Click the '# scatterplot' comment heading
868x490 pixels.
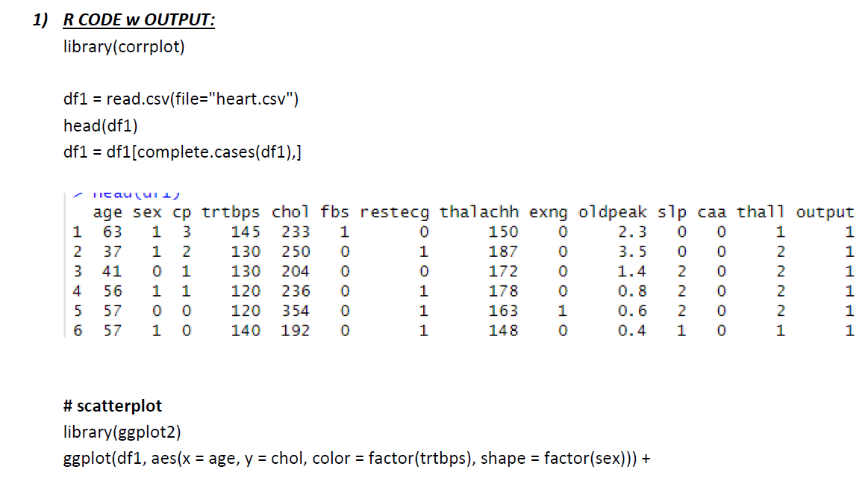point(113,406)
